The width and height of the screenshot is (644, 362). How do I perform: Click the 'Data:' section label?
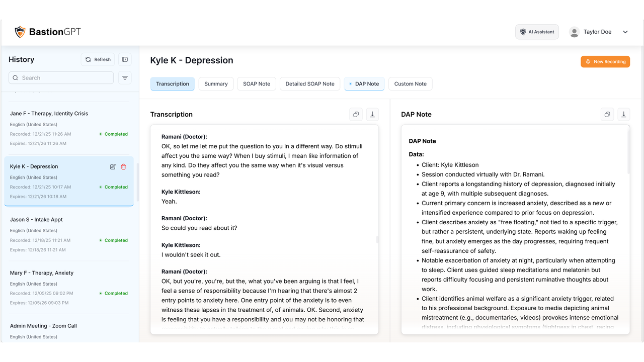coord(416,154)
